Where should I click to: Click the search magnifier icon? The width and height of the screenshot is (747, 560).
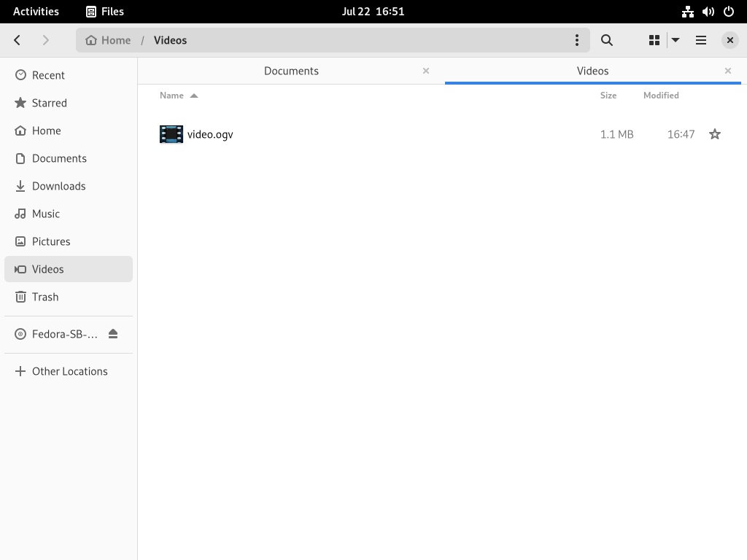click(x=606, y=40)
